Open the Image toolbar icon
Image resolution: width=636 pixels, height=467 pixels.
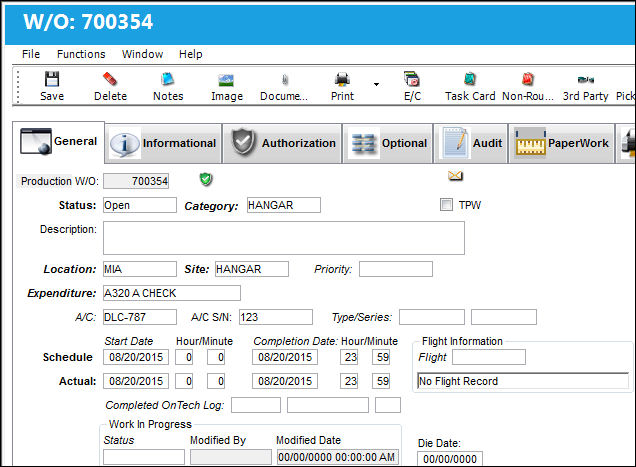coord(226,80)
